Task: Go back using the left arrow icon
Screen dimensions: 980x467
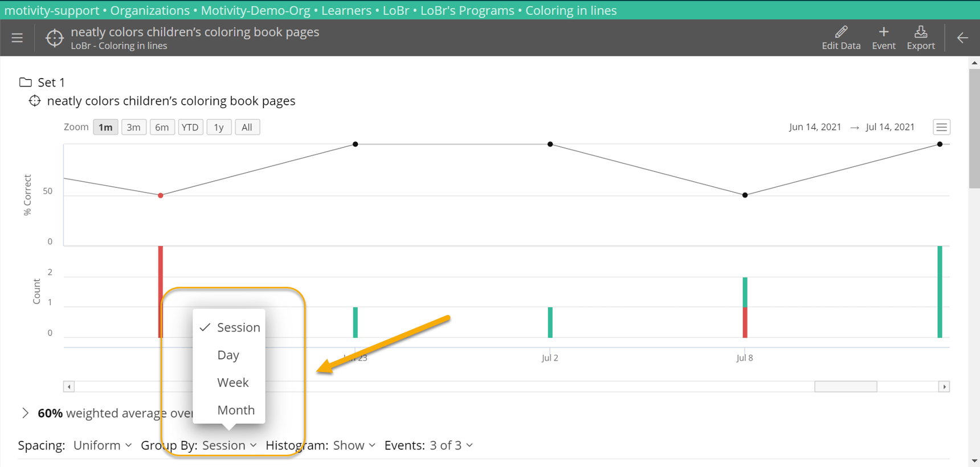Action: [962, 38]
